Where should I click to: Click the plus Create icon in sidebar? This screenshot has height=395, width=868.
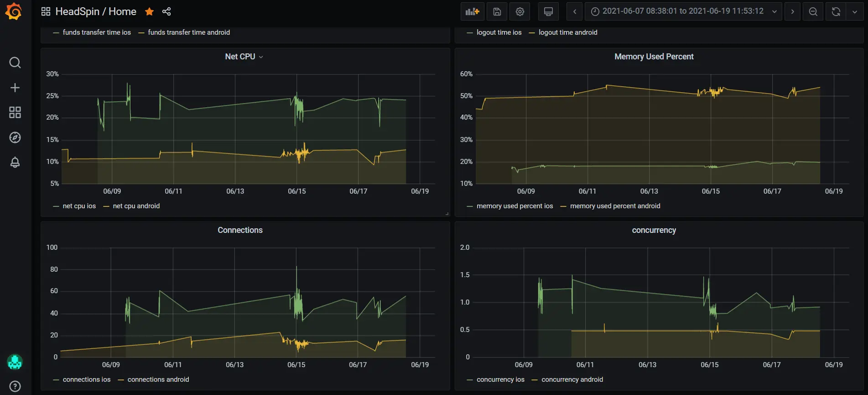click(x=15, y=88)
